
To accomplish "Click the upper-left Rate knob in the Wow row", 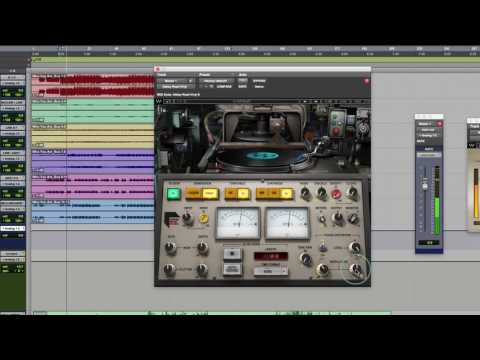I will pyautogui.click(x=171, y=248).
